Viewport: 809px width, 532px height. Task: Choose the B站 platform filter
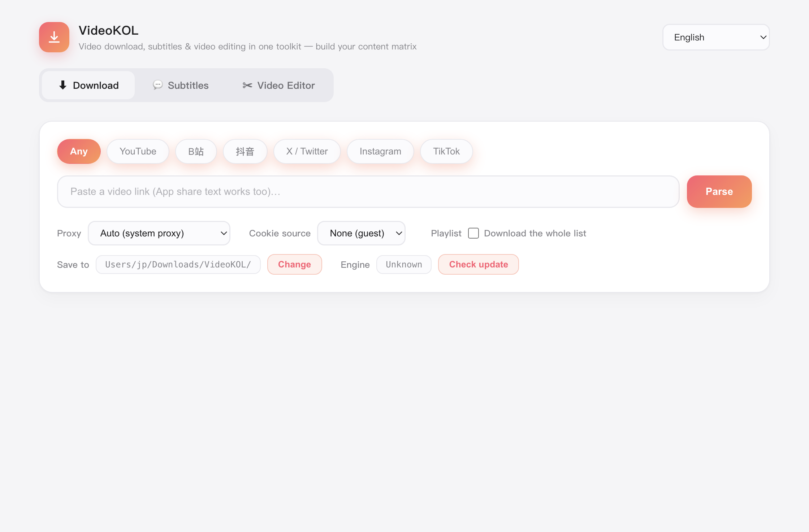pyautogui.click(x=196, y=151)
